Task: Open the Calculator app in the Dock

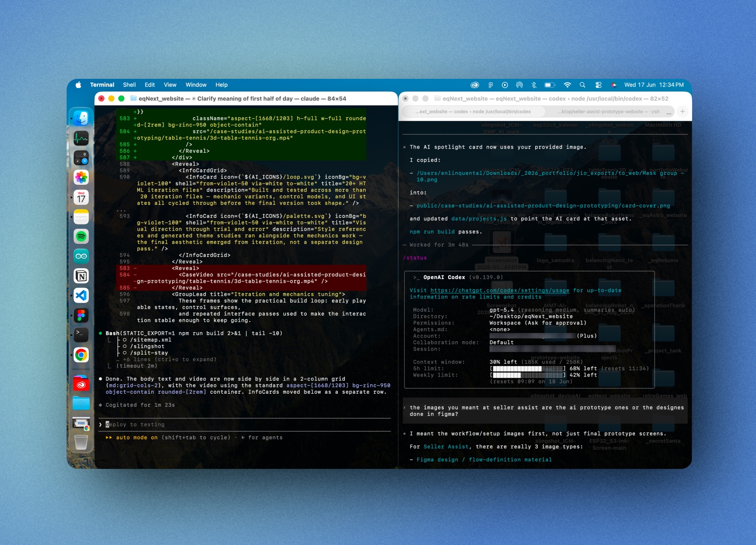Action: click(81, 158)
